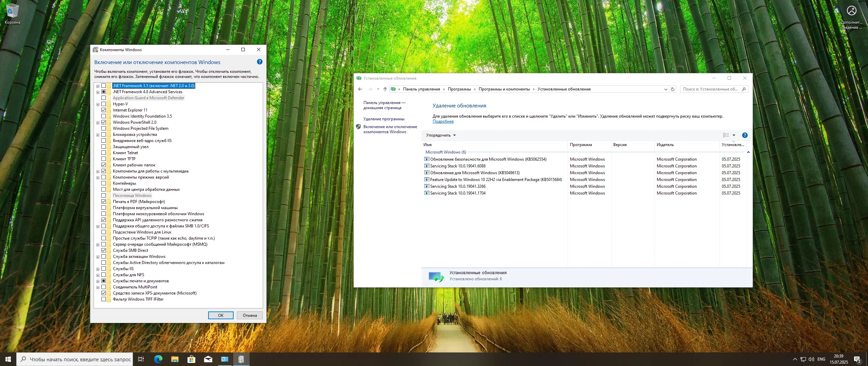
Task: Expand the .NET Framework 3.5 tree node
Action: tap(98, 86)
